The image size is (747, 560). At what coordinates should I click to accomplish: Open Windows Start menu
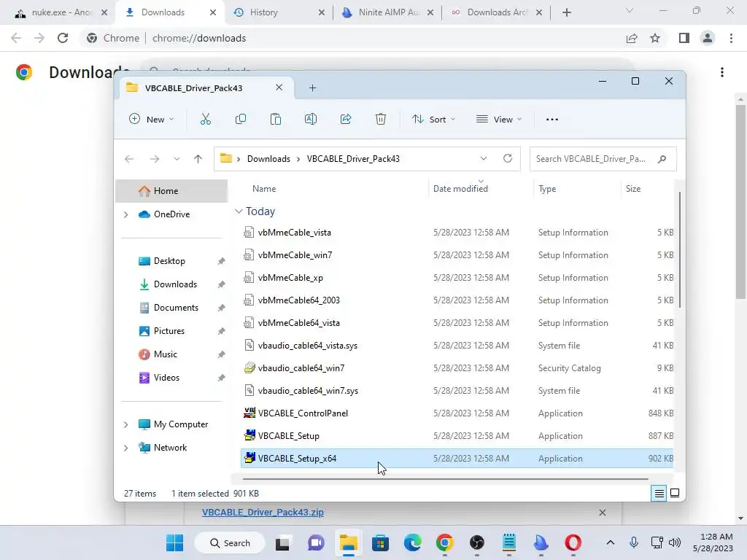pos(175,542)
